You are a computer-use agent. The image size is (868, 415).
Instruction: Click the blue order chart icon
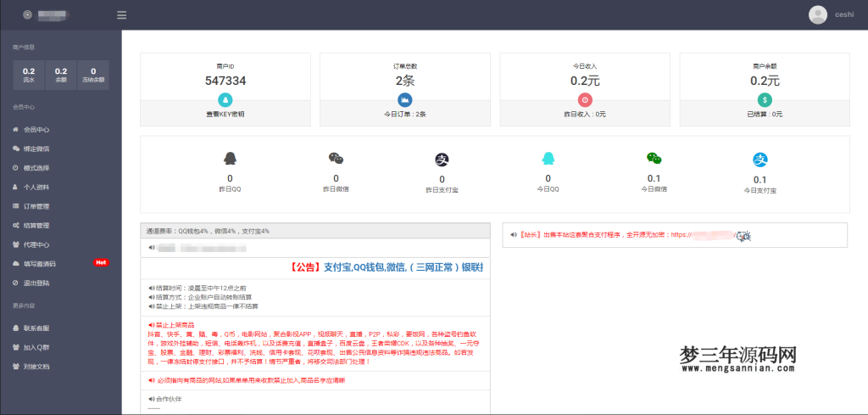click(x=405, y=100)
